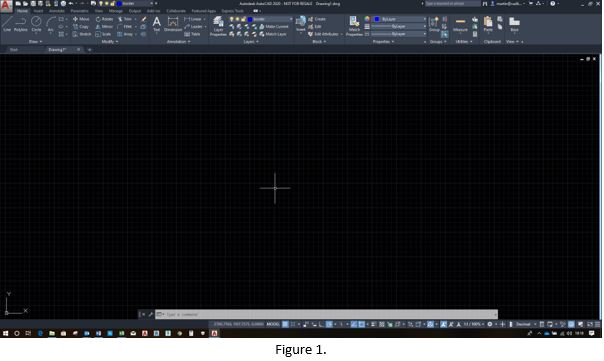The width and height of the screenshot is (604, 361).
Task: Select the Trim tool
Action: coord(125,19)
